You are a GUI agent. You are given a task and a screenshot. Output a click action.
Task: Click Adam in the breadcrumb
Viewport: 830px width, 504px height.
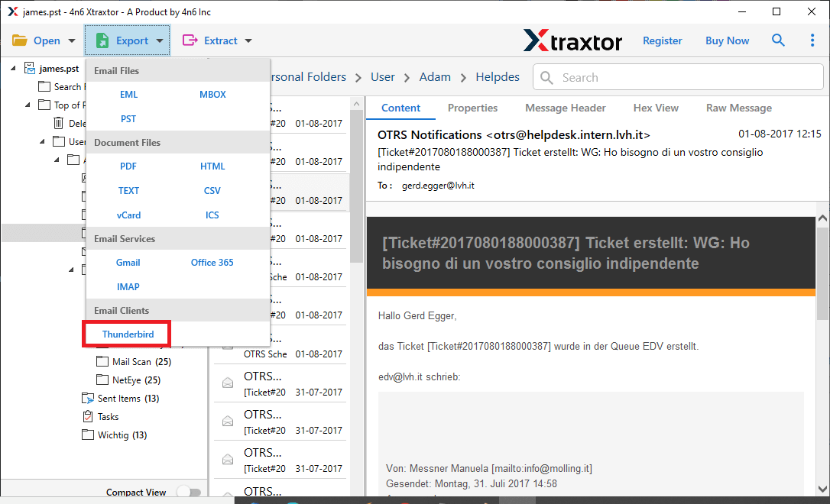click(435, 77)
